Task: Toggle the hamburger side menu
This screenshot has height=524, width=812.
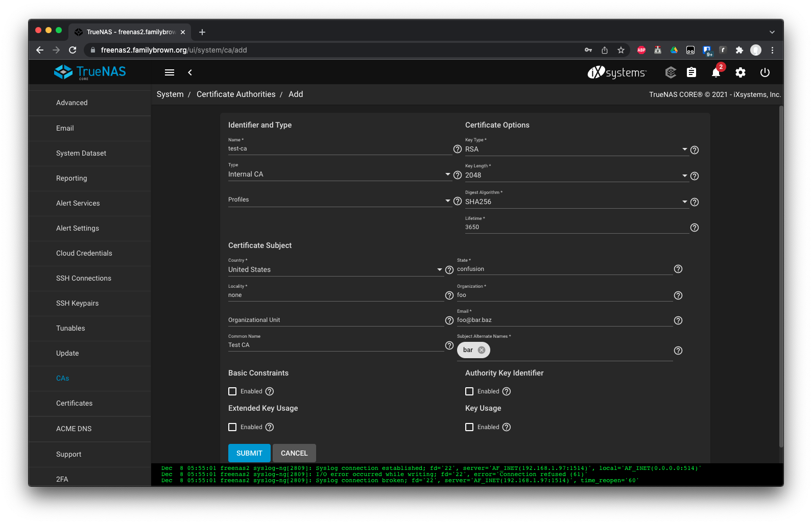Action: [170, 72]
